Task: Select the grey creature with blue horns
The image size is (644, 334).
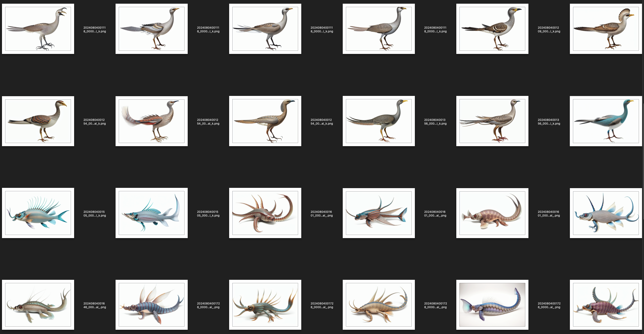Action: click(x=606, y=213)
